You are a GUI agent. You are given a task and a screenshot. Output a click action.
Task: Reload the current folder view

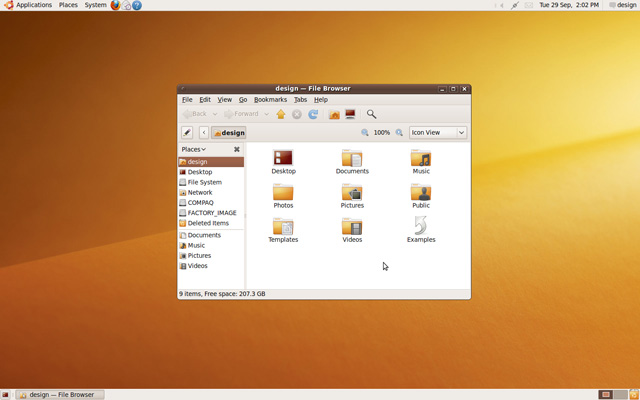(x=313, y=114)
